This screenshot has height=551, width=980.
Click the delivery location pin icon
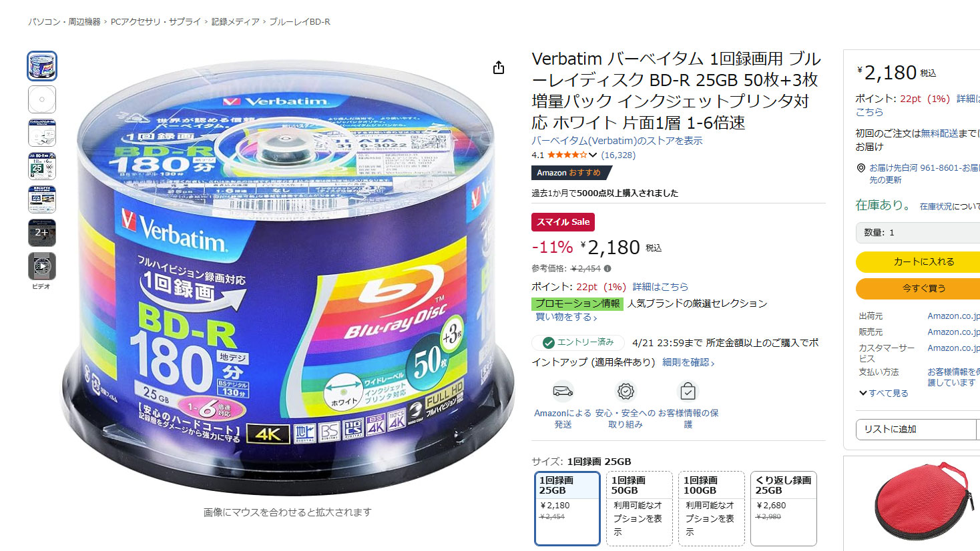tap(861, 168)
